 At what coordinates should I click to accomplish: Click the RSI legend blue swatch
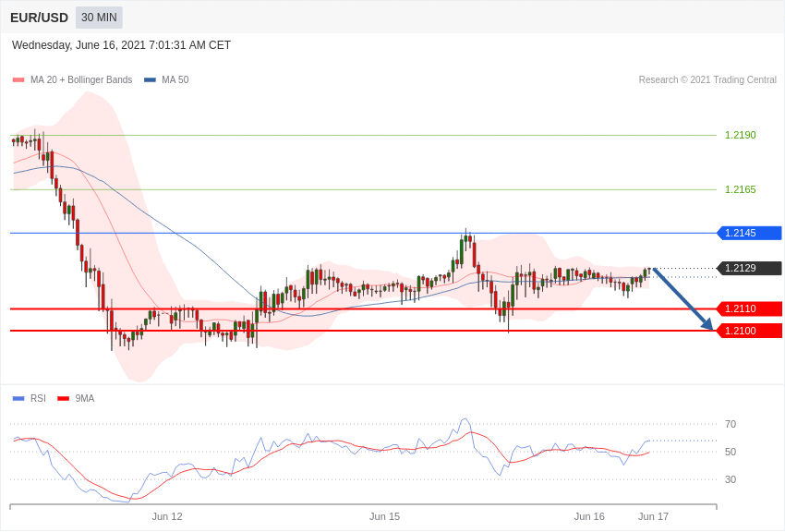click(x=18, y=398)
